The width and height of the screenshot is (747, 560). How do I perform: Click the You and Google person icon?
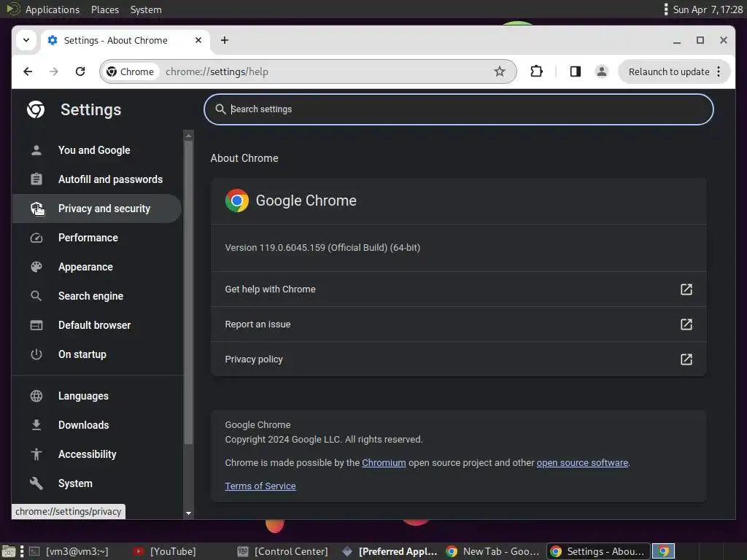click(x=36, y=150)
